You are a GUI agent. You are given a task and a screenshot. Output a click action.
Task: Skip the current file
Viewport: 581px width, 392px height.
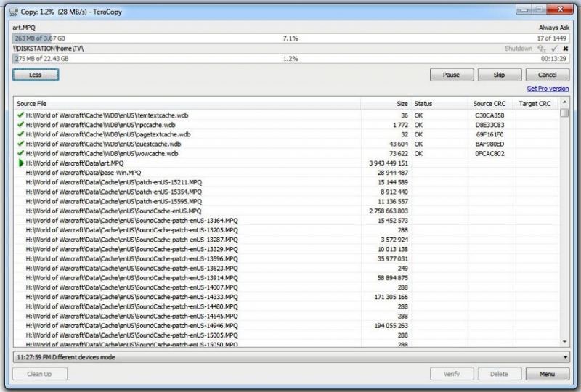(x=500, y=75)
